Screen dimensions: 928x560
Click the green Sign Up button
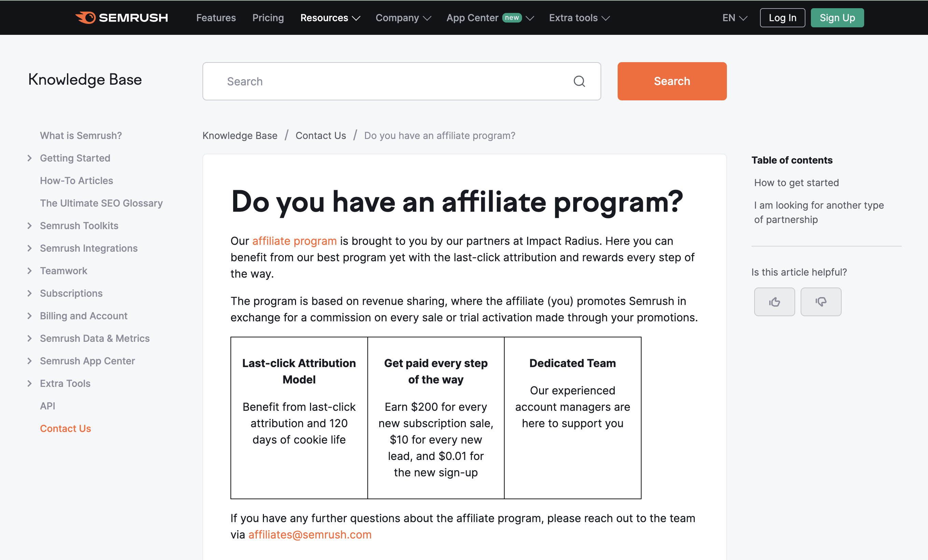[837, 18]
